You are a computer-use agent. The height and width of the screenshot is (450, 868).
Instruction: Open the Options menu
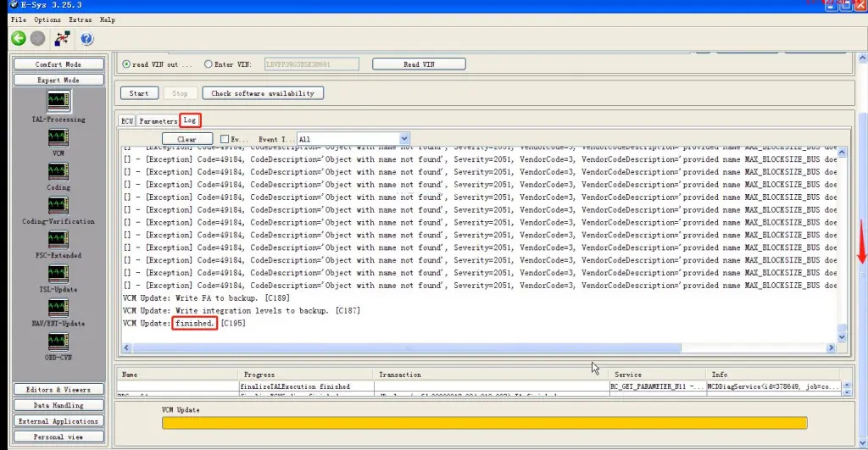(47, 19)
